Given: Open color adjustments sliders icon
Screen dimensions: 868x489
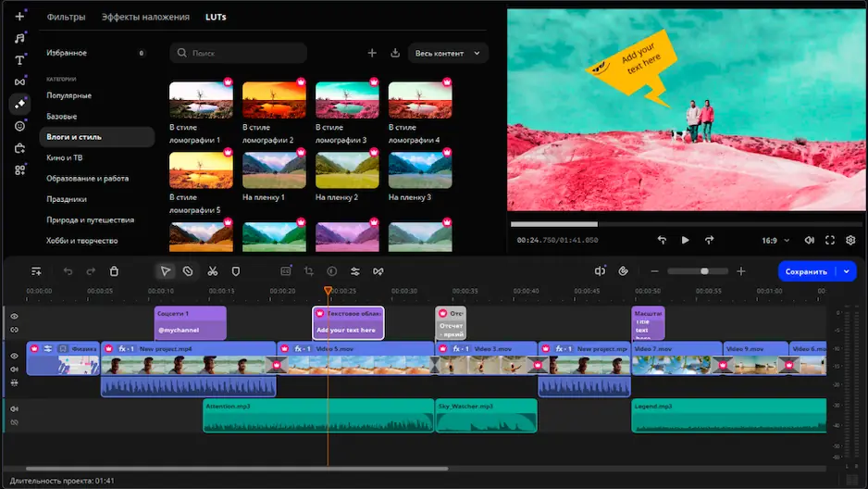Looking at the screenshot, I should [x=354, y=271].
